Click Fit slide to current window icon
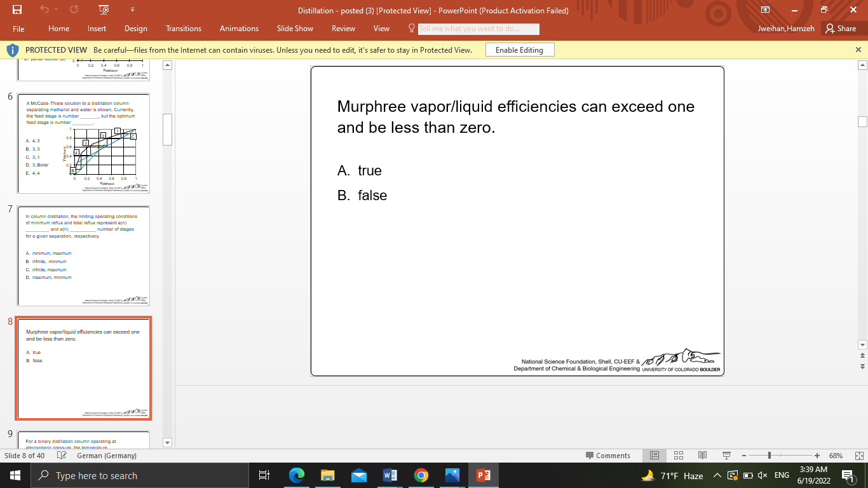 [859, 456]
